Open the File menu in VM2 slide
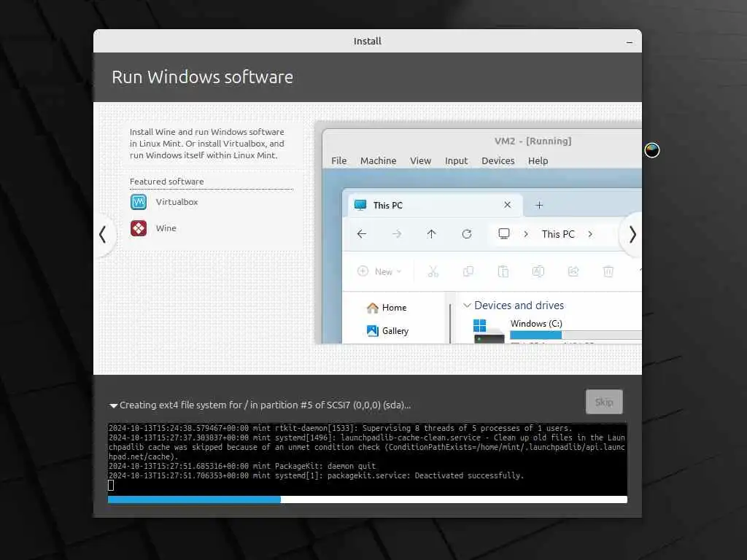This screenshot has width=747, height=560. (x=338, y=161)
